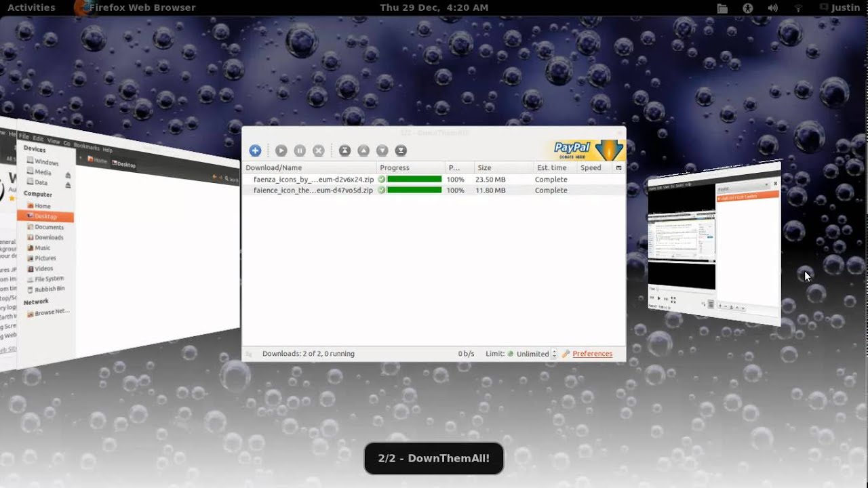Eject the Media device in sidebar
The image size is (868, 488).
pyautogui.click(x=68, y=175)
